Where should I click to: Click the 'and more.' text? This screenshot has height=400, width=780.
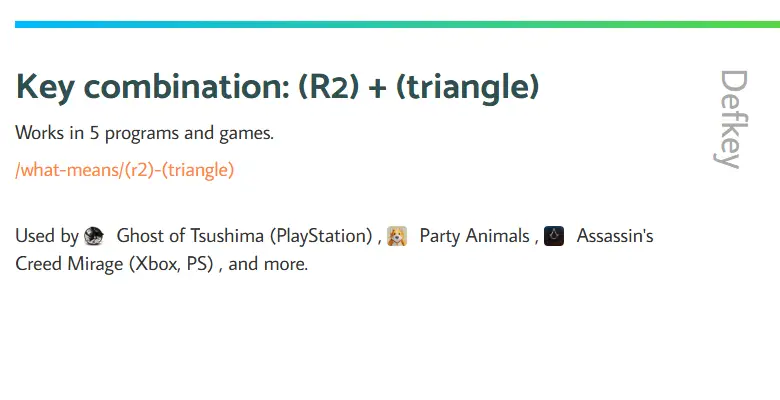click(x=268, y=264)
